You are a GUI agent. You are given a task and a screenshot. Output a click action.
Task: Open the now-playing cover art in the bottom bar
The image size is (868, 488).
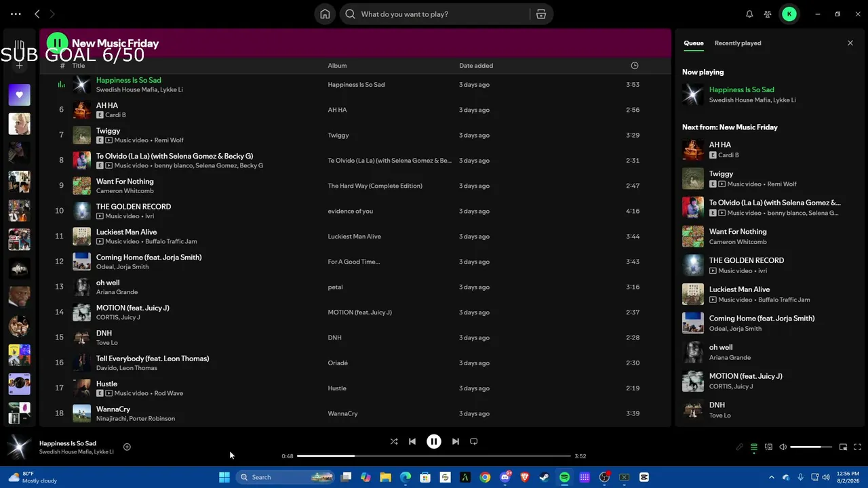coord(19,447)
